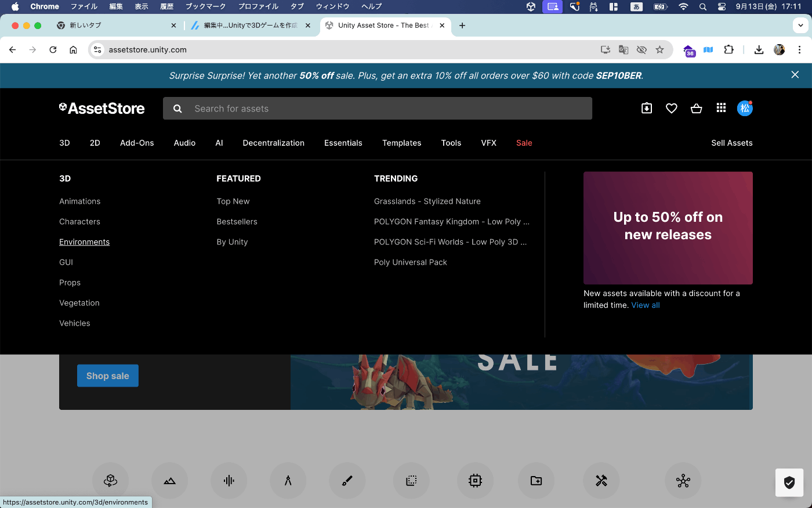Select Environments under 3D
Image resolution: width=812 pixels, height=508 pixels.
[x=84, y=242]
